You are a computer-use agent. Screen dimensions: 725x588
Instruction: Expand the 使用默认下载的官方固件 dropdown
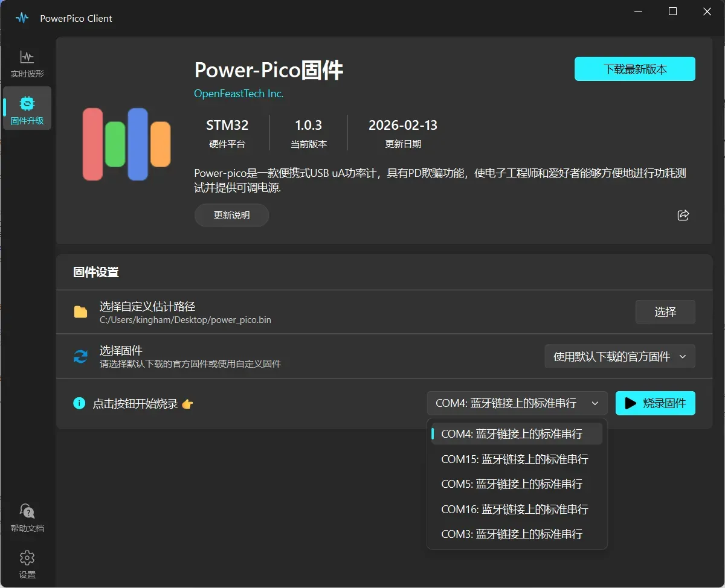(620, 357)
